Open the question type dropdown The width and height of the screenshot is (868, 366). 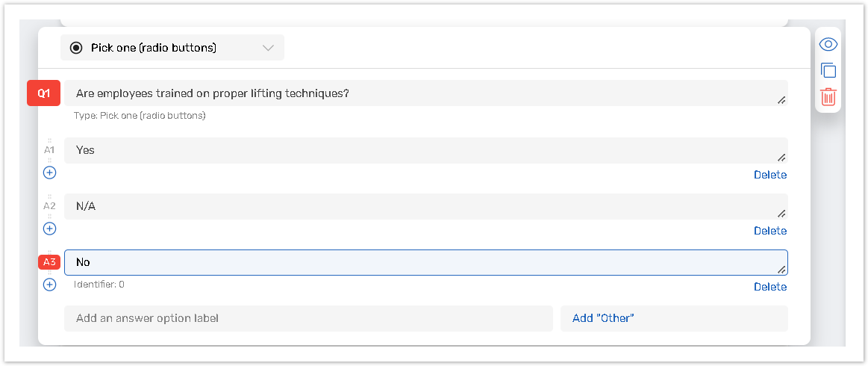[x=172, y=48]
